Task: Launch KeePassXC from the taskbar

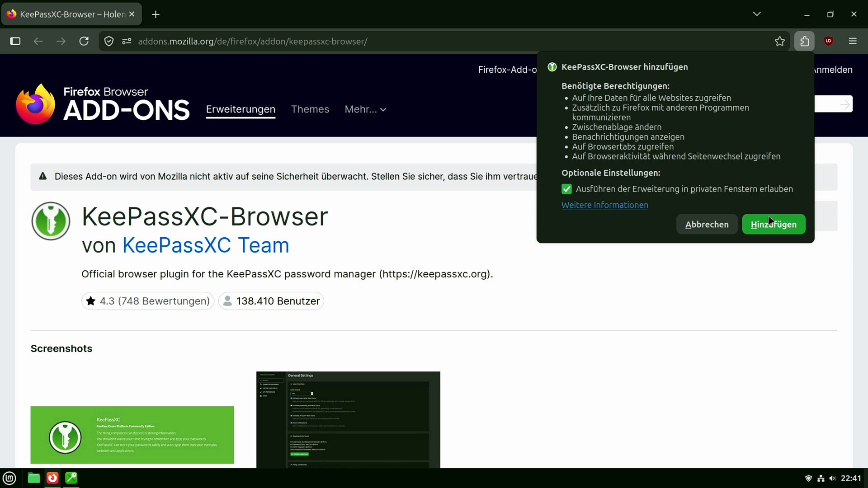Action: pos(71,478)
